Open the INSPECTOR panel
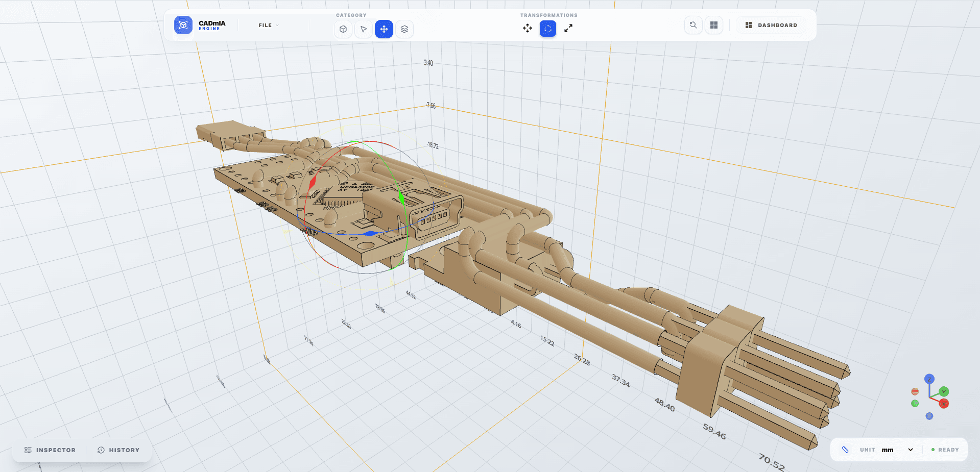This screenshot has width=980, height=472. [x=50, y=450]
